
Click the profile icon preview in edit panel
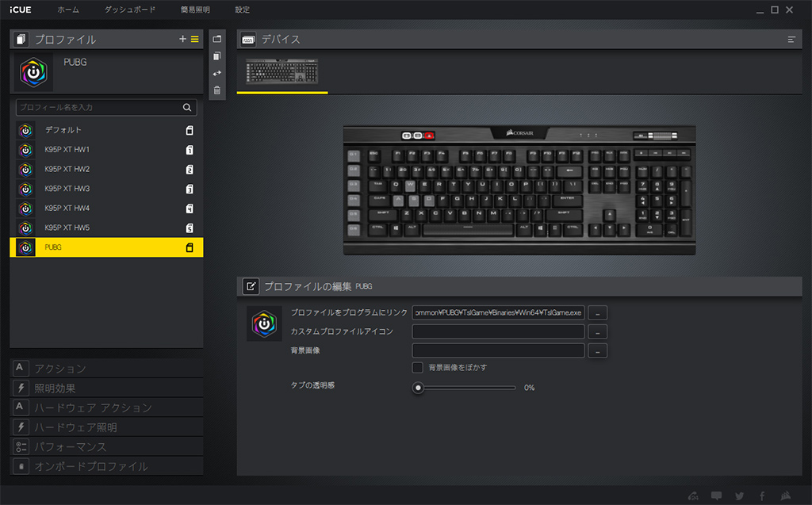[x=264, y=323]
